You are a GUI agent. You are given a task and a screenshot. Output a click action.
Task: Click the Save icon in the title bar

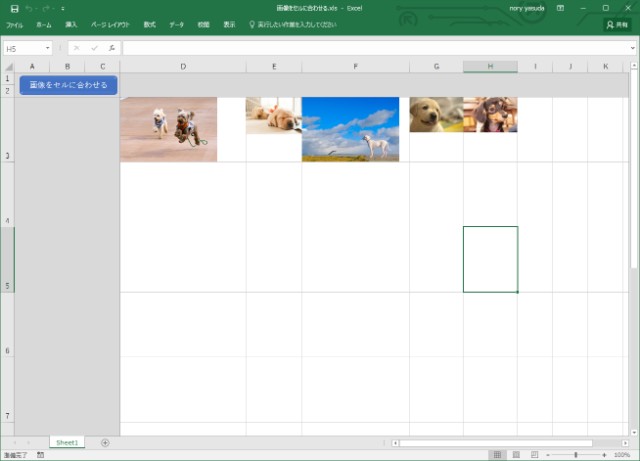tap(14, 8)
